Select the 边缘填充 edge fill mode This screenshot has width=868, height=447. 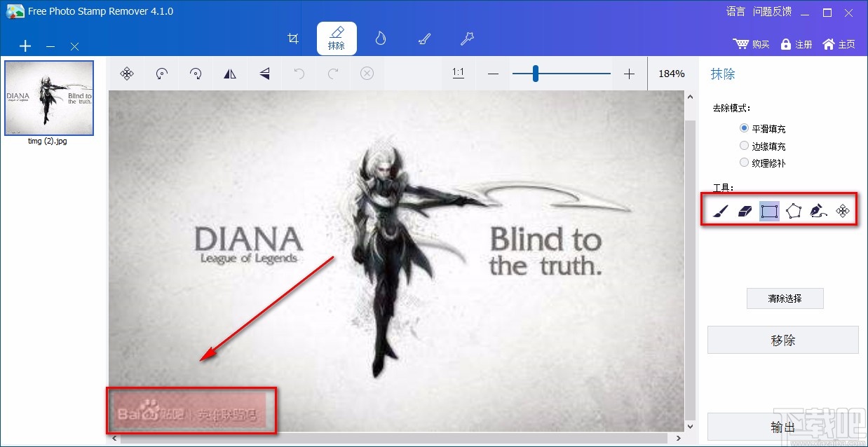[x=744, y=145]
